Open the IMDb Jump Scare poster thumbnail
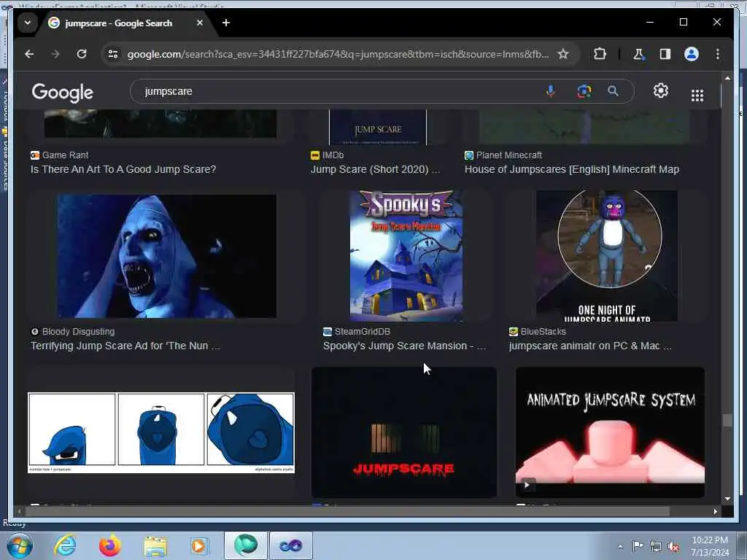This screenshot has height=560, width=747. pyautogui.click(x=378, y=127)
